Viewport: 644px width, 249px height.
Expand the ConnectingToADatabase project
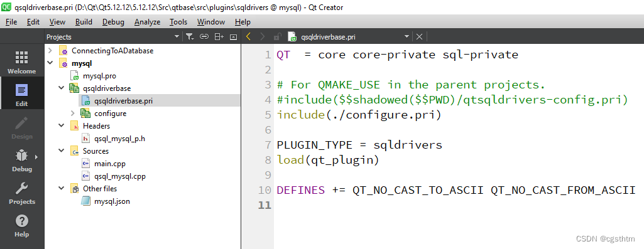click(50, 51)
